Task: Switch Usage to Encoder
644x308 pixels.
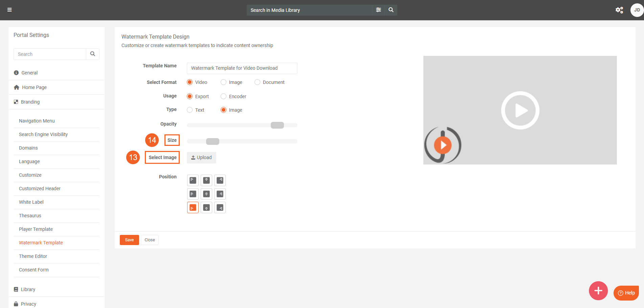Action: pyautogui.click(x=223, y=96)
